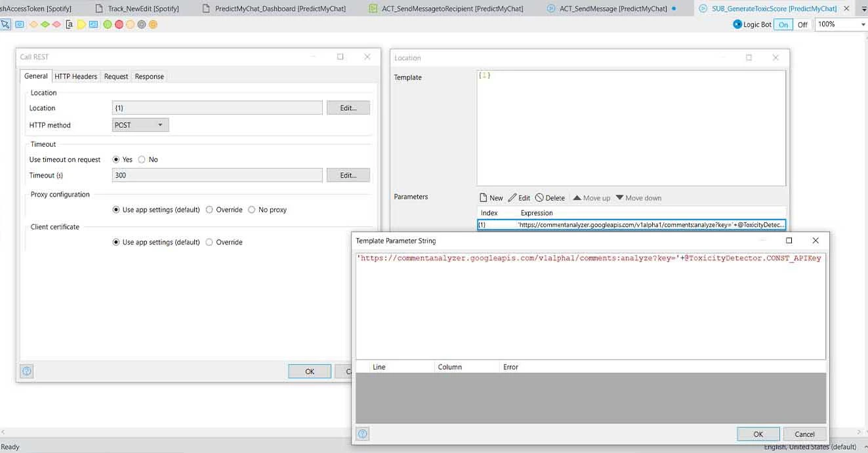Choose the red End event circle
This screenshot has width=868, height=453.
coord(119,24)
